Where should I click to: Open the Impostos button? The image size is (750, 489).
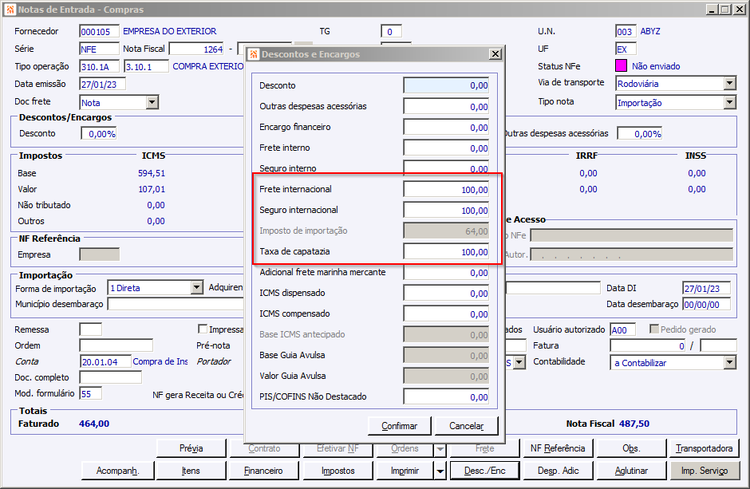(x=338, y=471)
